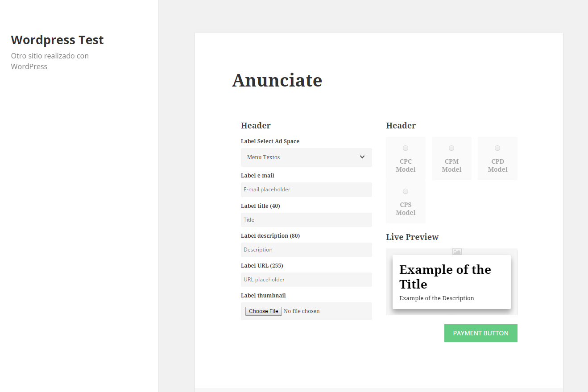Image resolution: width=588 pixels, height=392 pixels.
Task: Enable the CPS Model radio option
Action: click(x=406, y=191)
